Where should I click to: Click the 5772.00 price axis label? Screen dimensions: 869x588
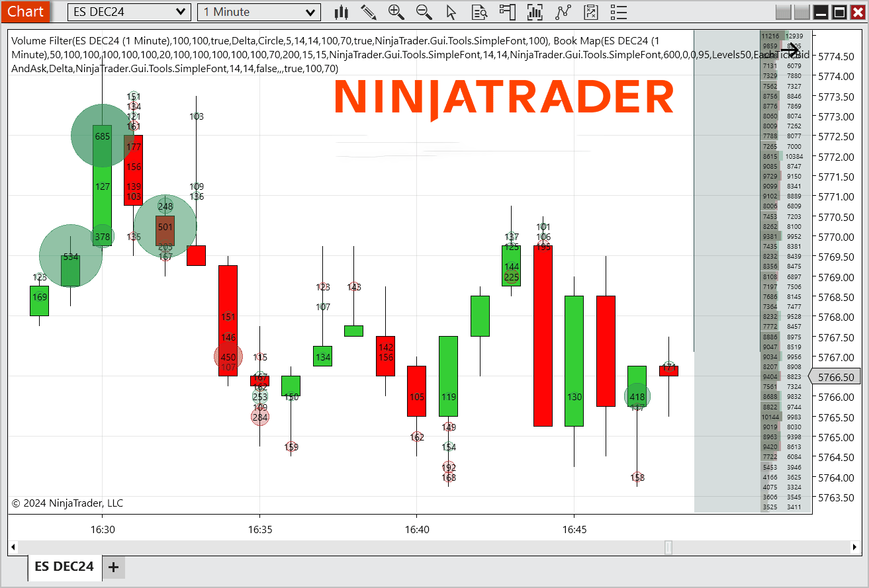pyautogui.click(x=835, y=157)
